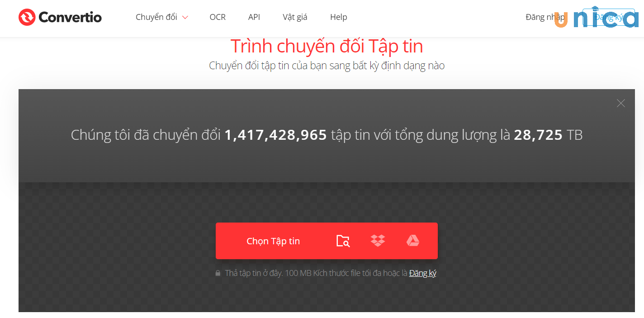The height and width of the screenshot is (318, 644).
Task: Click the Đăng nhập link
Action: (545, 17)
